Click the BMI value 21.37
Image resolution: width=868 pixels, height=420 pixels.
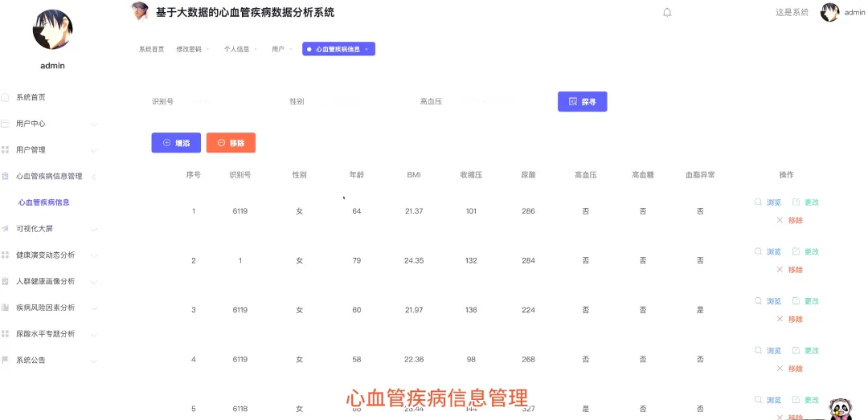point(414,211)
